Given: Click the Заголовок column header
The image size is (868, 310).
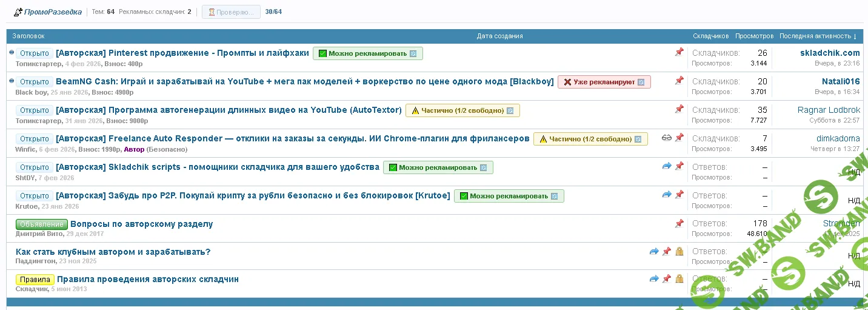Looking at the screenshot, I should (28, 36).
